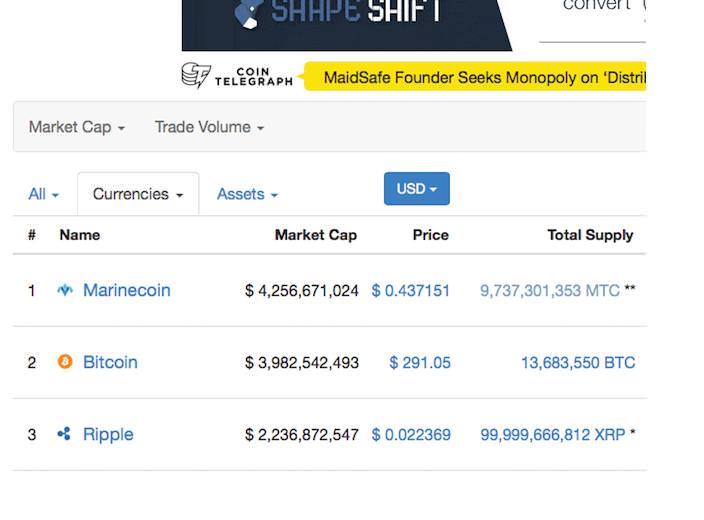This screenshot has height=520, width=704.
Task: Open the Trade Volume dropdown menu
Action: tap(209, 128)
